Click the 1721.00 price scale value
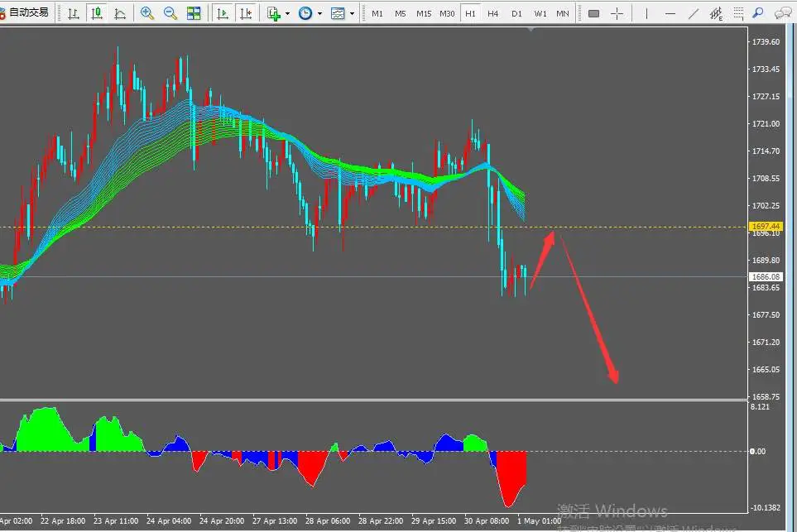This screenshot has height=532, width=797. point(766,123)
